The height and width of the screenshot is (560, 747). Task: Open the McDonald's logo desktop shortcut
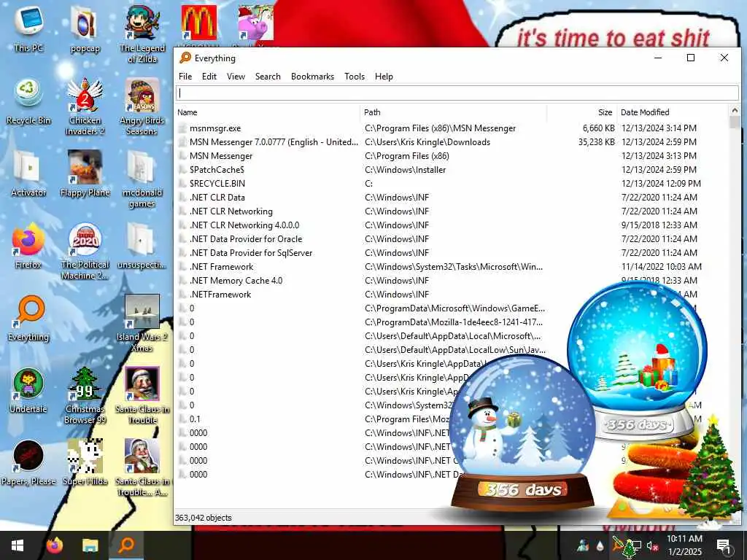coord(198,23)
